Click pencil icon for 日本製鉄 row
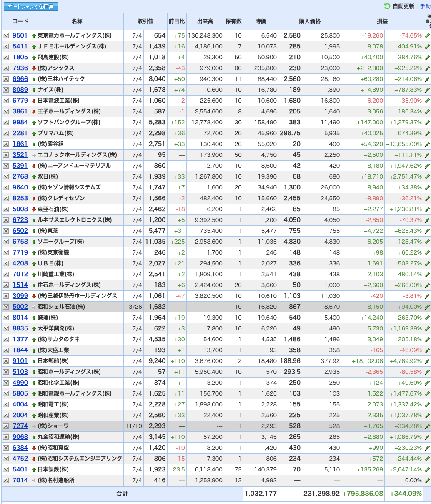Viewport: 431px width, 504px height. coord(427,469)
